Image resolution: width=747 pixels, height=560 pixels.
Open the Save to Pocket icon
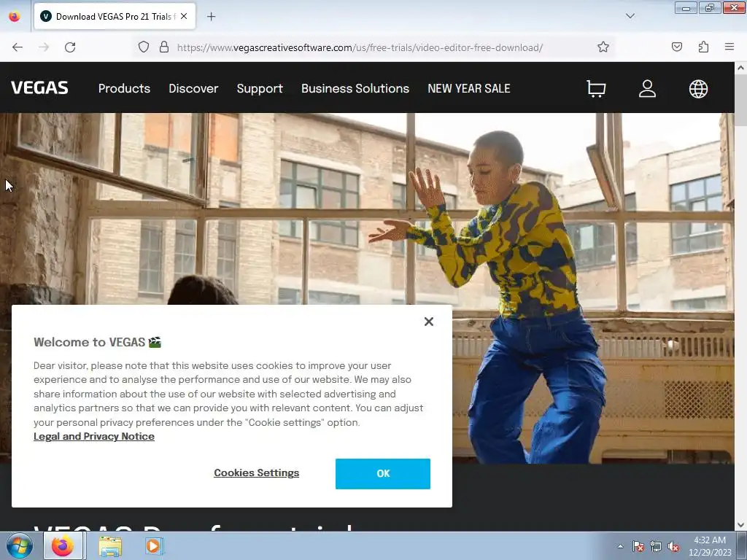pos(676,47)
